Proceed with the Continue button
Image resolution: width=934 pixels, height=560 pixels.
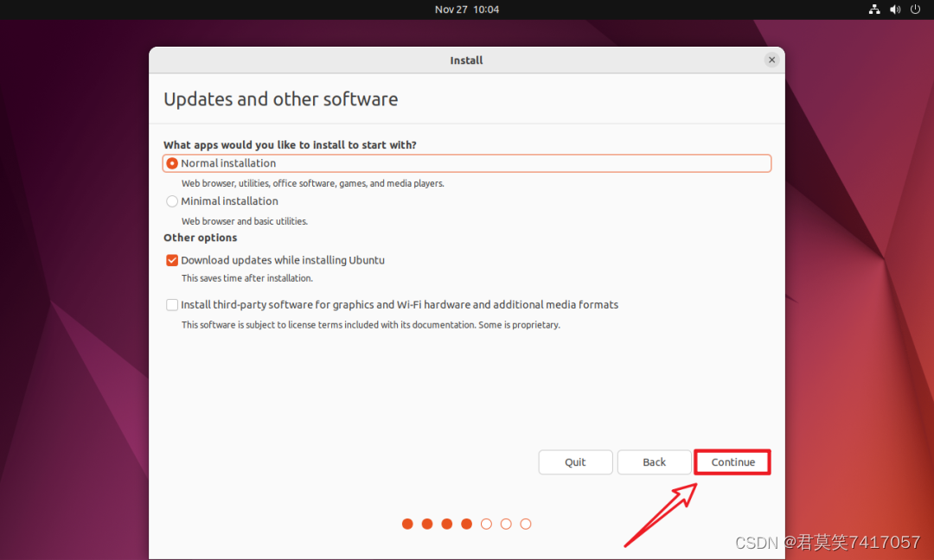tap(732, 462)
